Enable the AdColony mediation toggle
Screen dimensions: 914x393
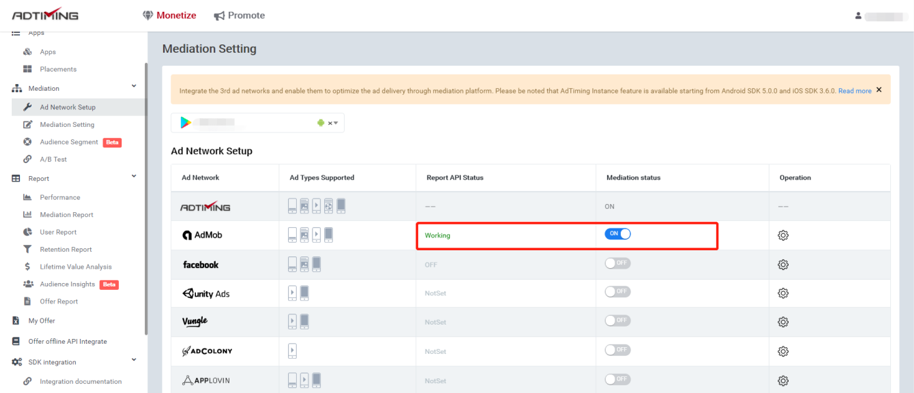coord(617,350)
